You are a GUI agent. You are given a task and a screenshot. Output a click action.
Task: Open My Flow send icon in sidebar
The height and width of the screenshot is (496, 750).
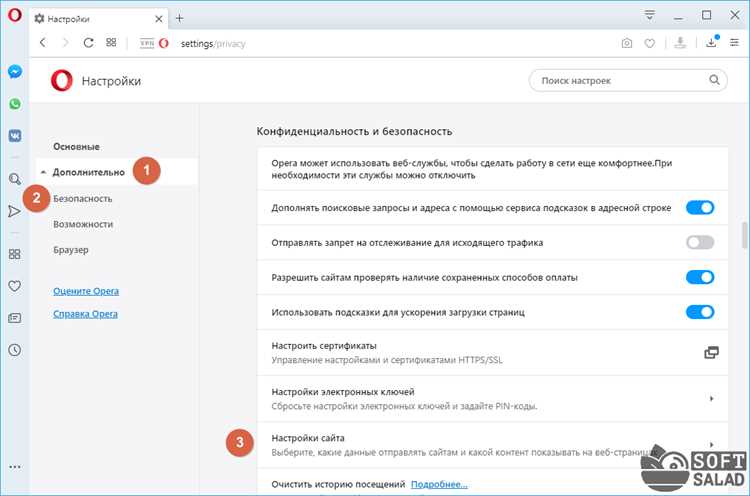14,211
